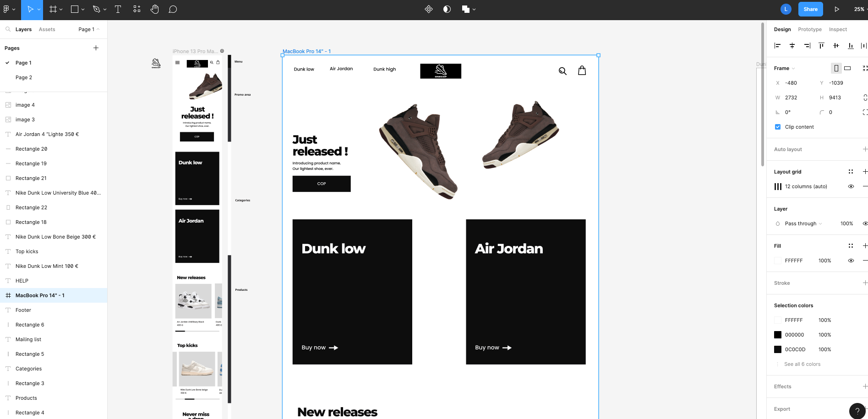Open Fill styles icon
The width and height of the screenshot is (868, 419).
(x=851, y=246)
